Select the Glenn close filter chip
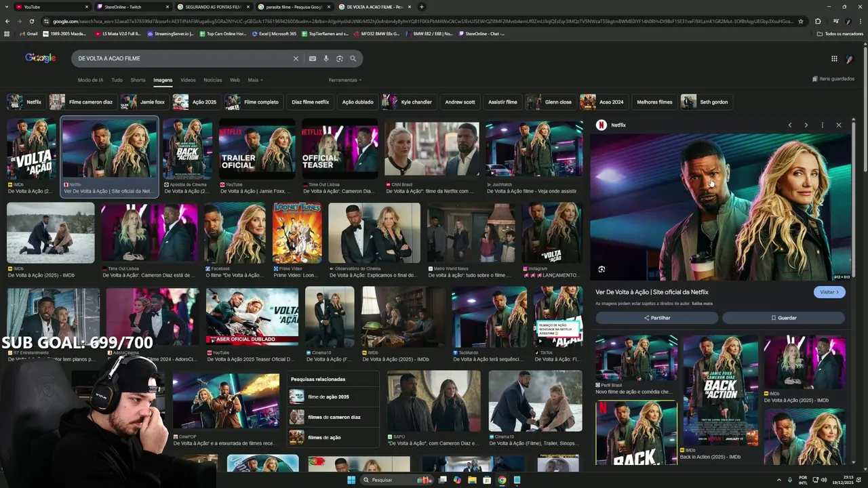Screen dimensions: 868x488 click(x=550, y=102)
